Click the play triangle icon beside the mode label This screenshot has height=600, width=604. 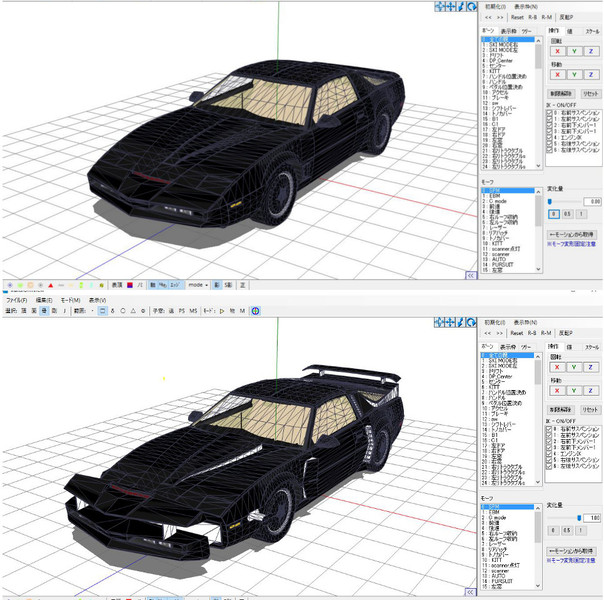(x=222, y=311)
